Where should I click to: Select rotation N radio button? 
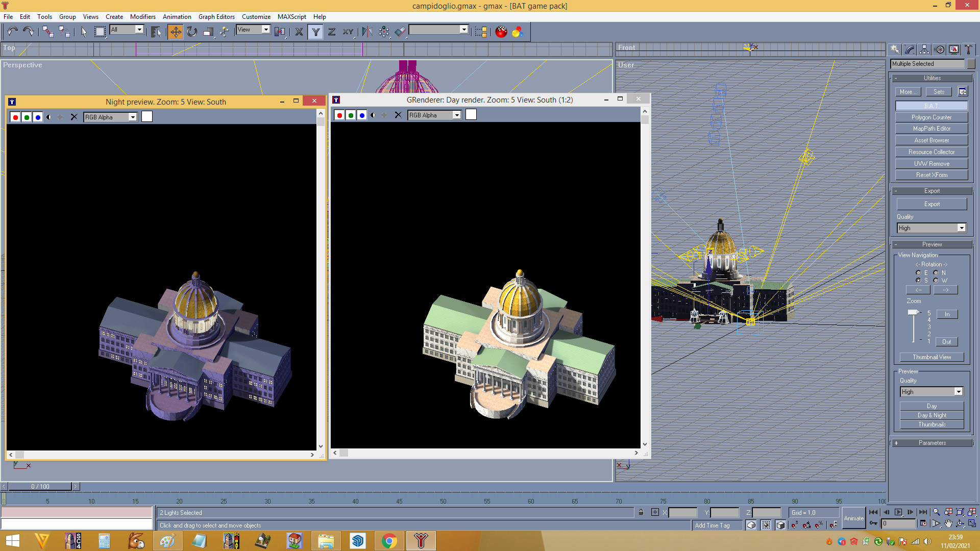pos(936,273)
